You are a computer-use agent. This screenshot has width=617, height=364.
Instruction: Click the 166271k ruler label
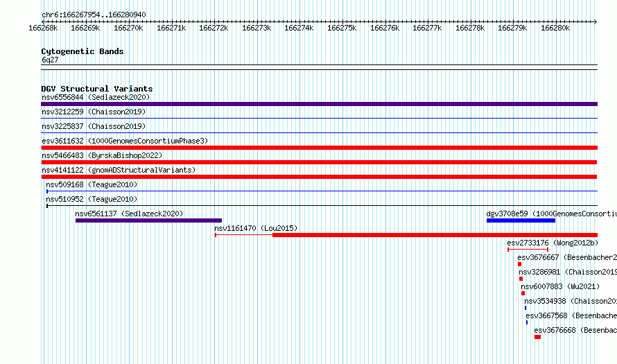(x=171, y=28)
